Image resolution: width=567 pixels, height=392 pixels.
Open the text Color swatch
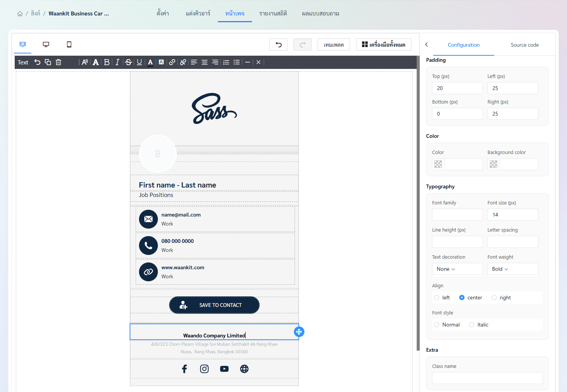tap(438, 164)
